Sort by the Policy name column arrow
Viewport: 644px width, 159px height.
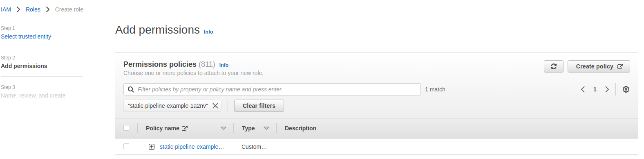click(224, 128)
